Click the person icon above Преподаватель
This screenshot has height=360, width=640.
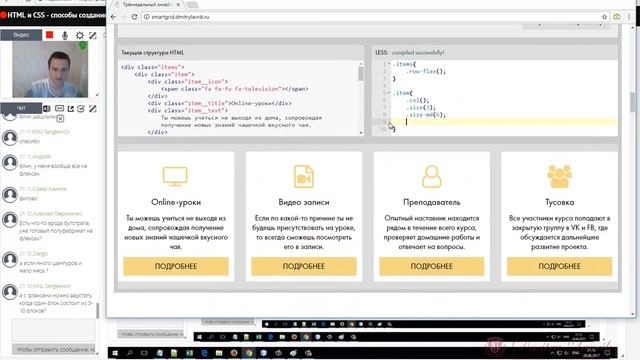431,176
